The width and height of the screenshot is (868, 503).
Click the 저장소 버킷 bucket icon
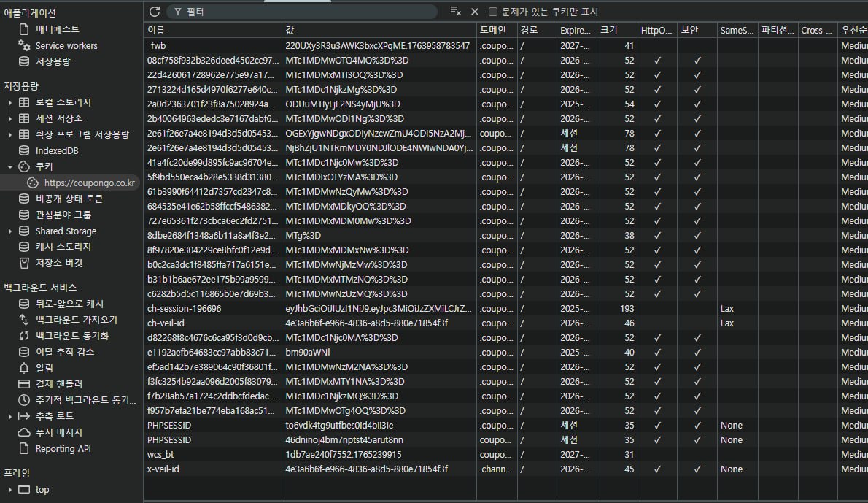(24, 263)
